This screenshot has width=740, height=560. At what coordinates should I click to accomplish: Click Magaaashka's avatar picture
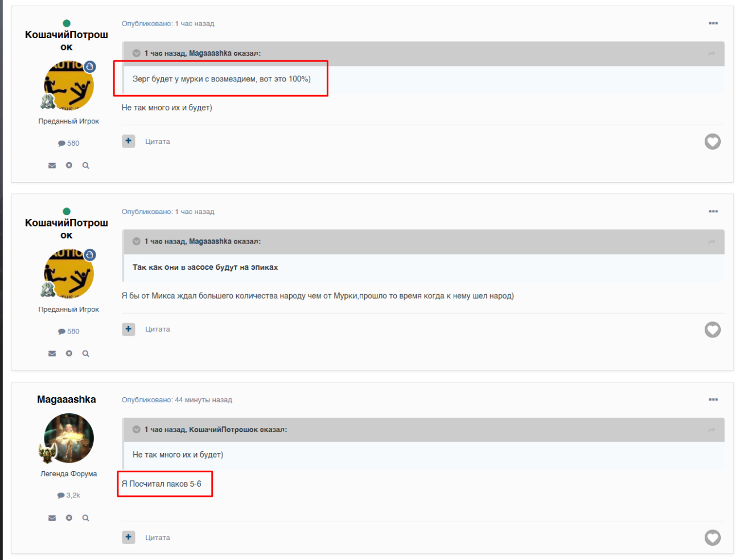[x=69, y=438]
